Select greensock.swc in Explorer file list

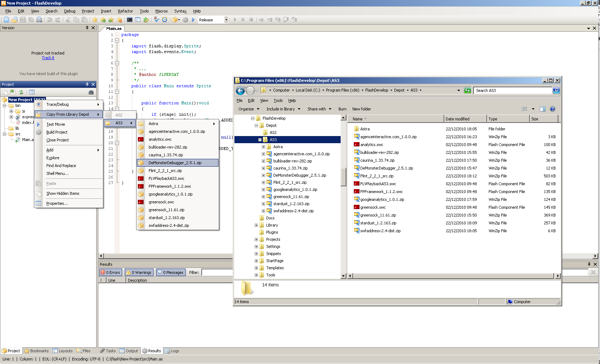click(373, 207)
